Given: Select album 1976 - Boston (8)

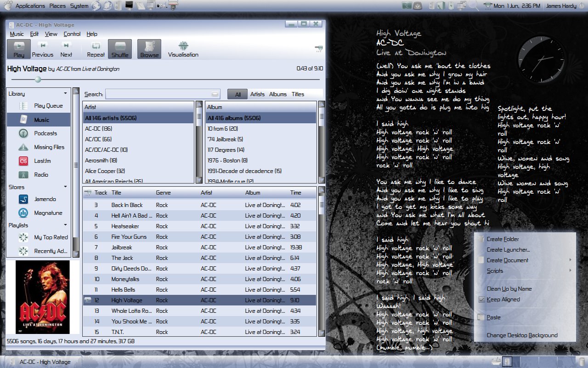Looking at the screenshot, I should [261, 161].
